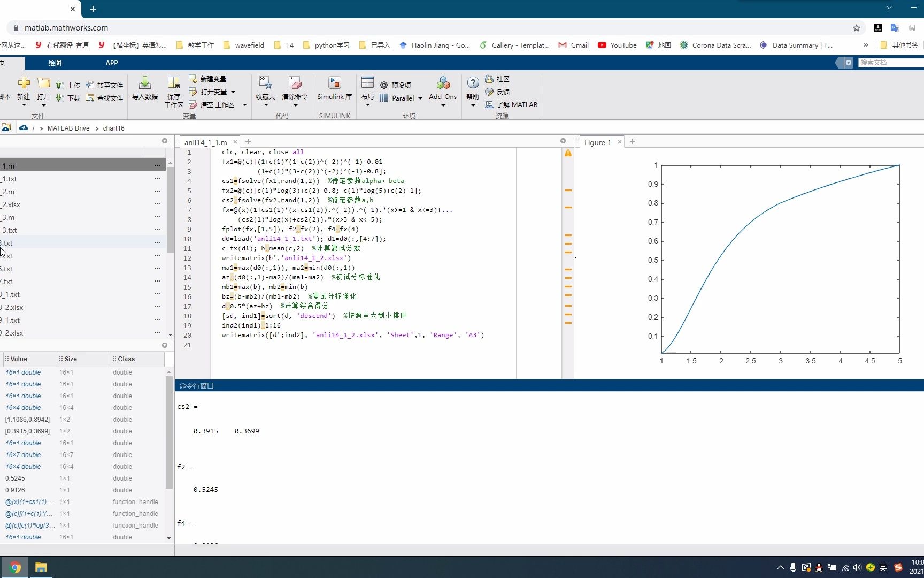
Task: Bookmark this page with the star icon
Action: tap(857, 28)
